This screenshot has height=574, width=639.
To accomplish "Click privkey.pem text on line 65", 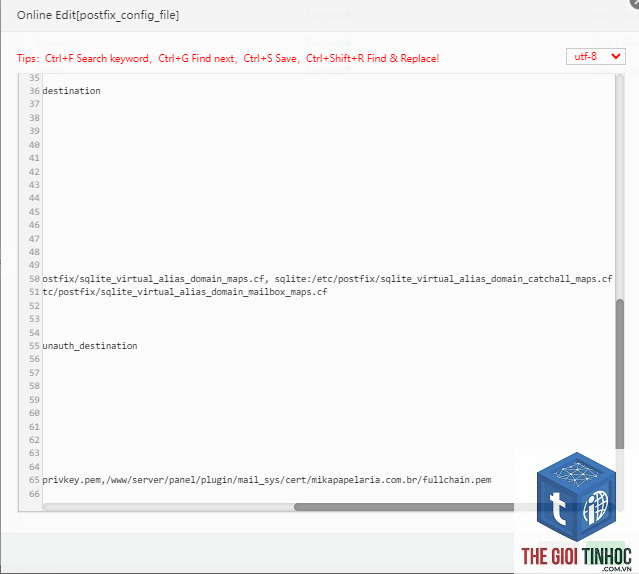I will click(x=72, y=480).
